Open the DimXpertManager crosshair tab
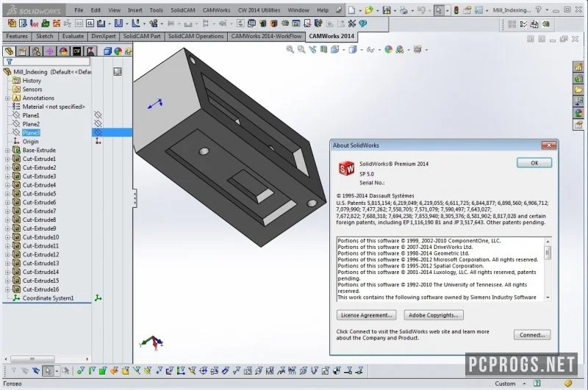The image size is (588, 390). click(49, 51)
